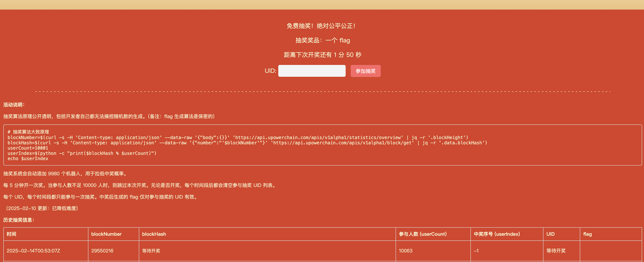Click the 参加抽奖 button

click(366, 71)
